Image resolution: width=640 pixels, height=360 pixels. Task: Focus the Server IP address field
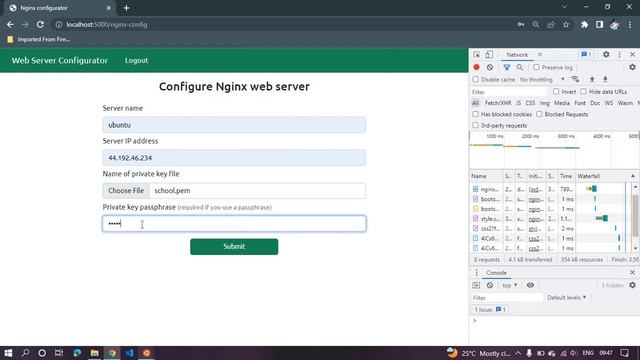tap(234, 158)
